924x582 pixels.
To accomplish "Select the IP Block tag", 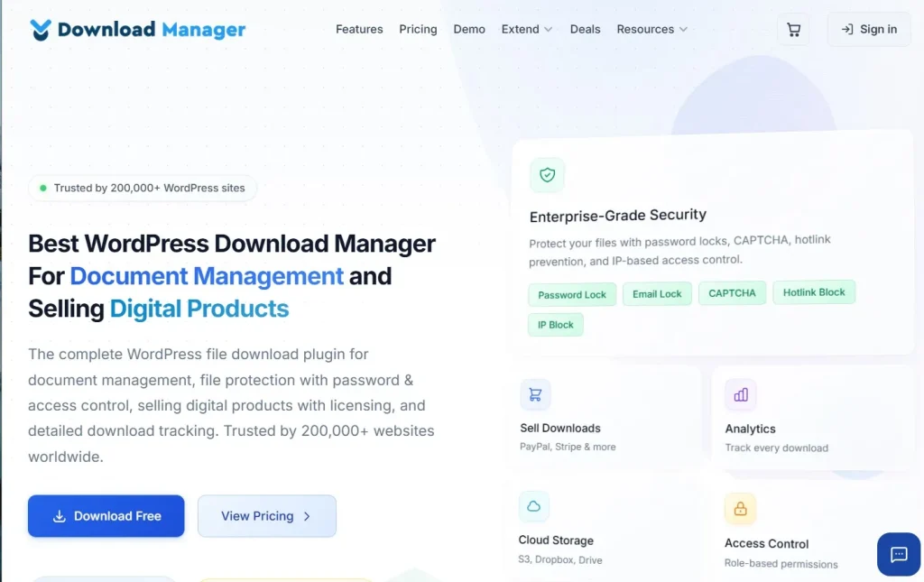I will point(555,325).
